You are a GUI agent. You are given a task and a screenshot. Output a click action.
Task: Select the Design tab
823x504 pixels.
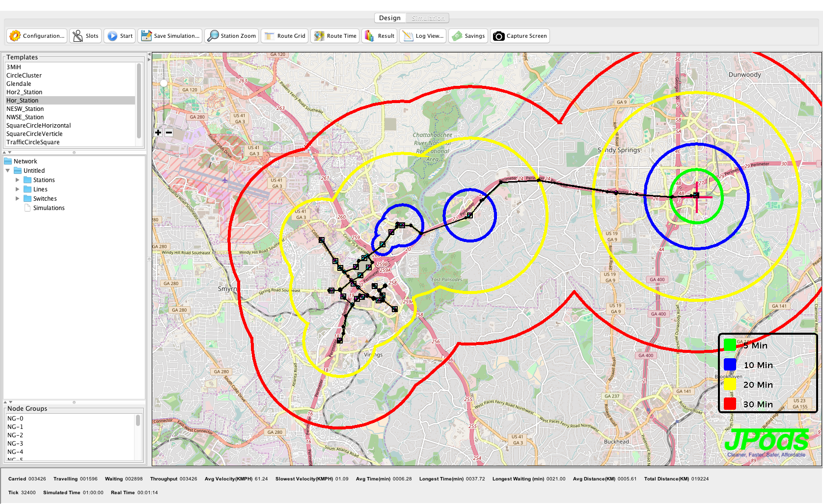[390, 18]
